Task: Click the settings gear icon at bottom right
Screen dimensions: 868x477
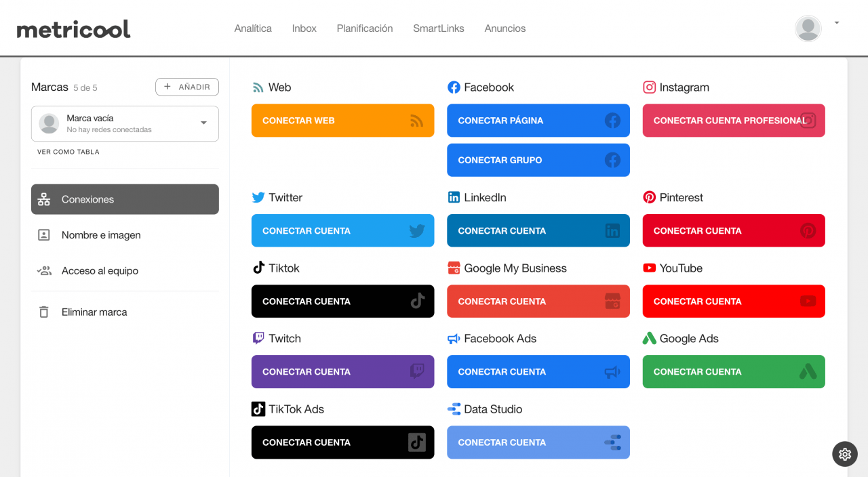Action: point(844,454)
